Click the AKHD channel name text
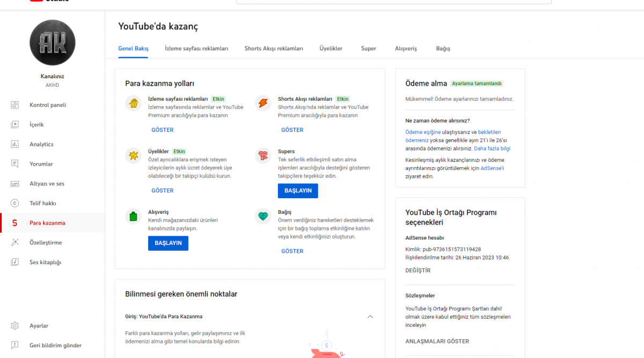Screen dimensions: 644x358 (52, 85)
